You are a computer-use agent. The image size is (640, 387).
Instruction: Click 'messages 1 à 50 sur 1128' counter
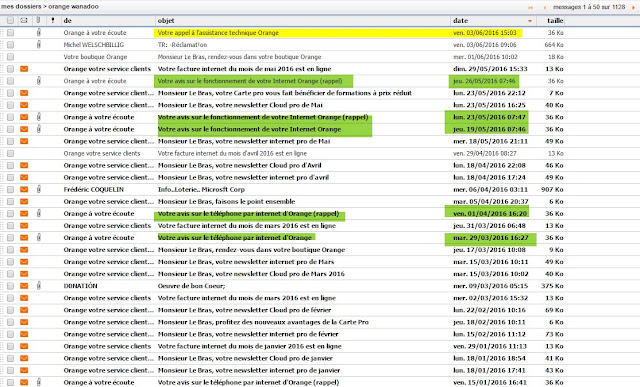[589, 7]
